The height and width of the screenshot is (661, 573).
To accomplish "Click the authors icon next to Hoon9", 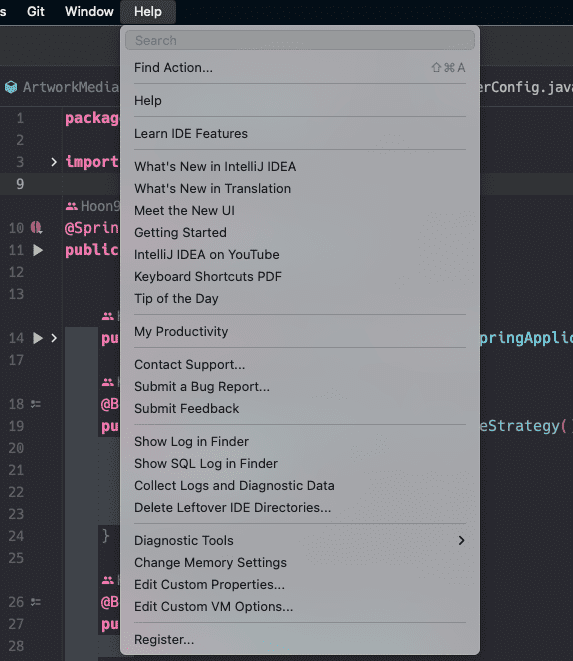I will [x=72, y=206].
